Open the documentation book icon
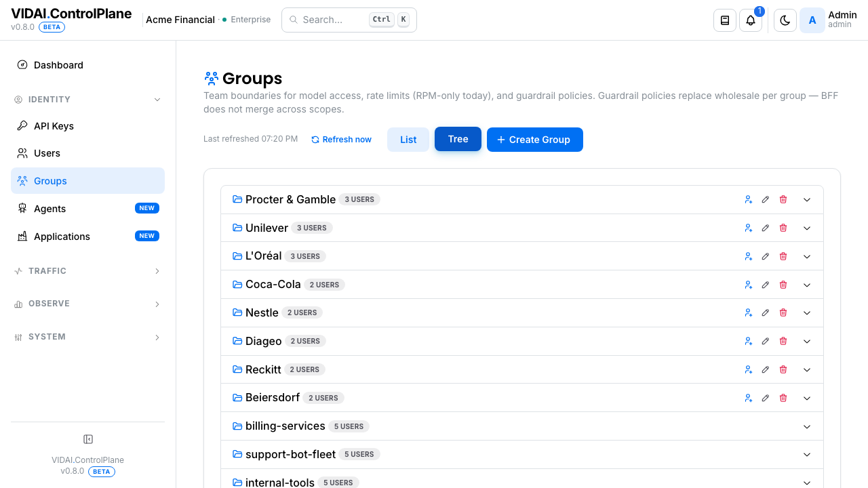The image size is (868, 488). click(x=725, y=20)
